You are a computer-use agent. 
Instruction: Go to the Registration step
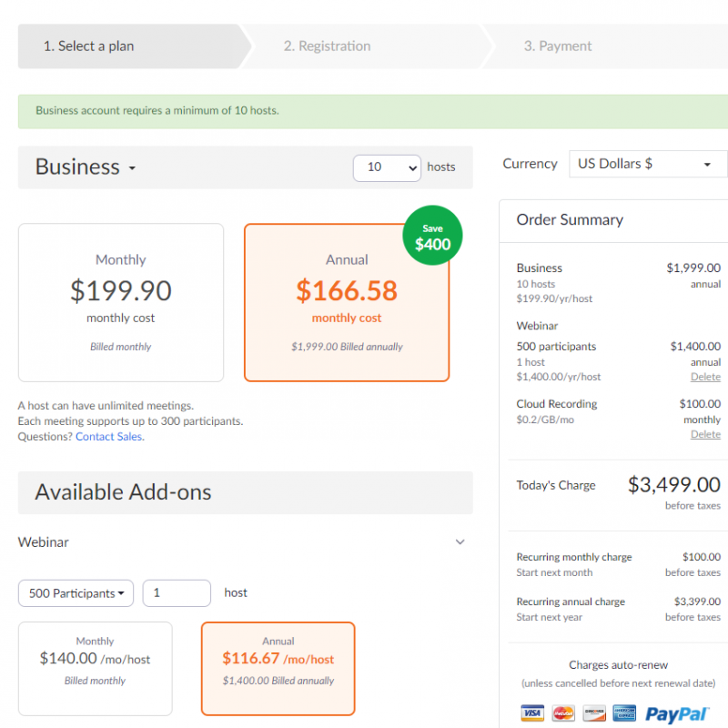(x=327, y=46)
